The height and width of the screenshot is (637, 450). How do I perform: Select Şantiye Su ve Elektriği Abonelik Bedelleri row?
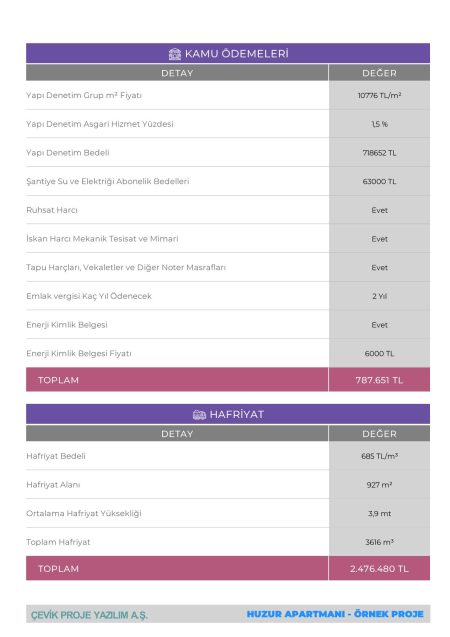click(x=228, y=181)
